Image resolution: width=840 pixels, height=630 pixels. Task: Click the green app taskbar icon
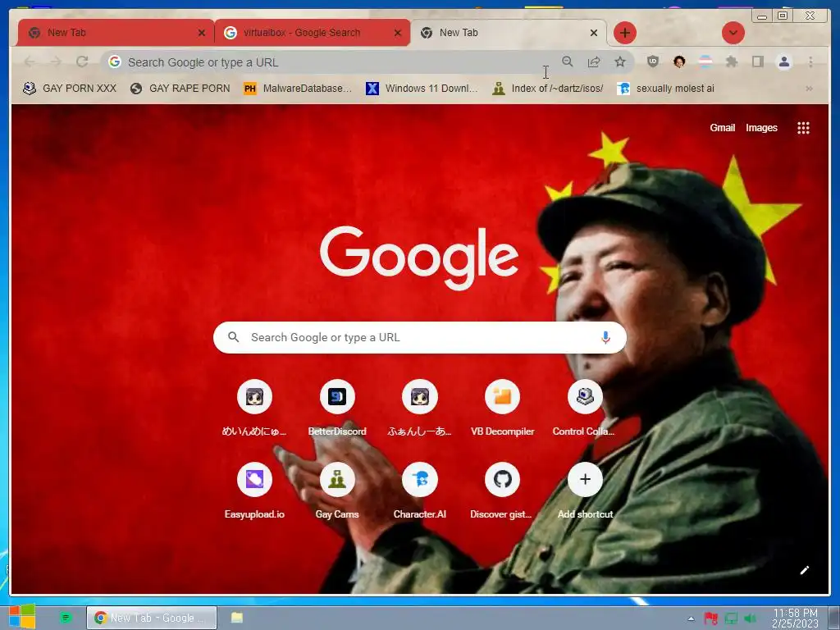66,618
